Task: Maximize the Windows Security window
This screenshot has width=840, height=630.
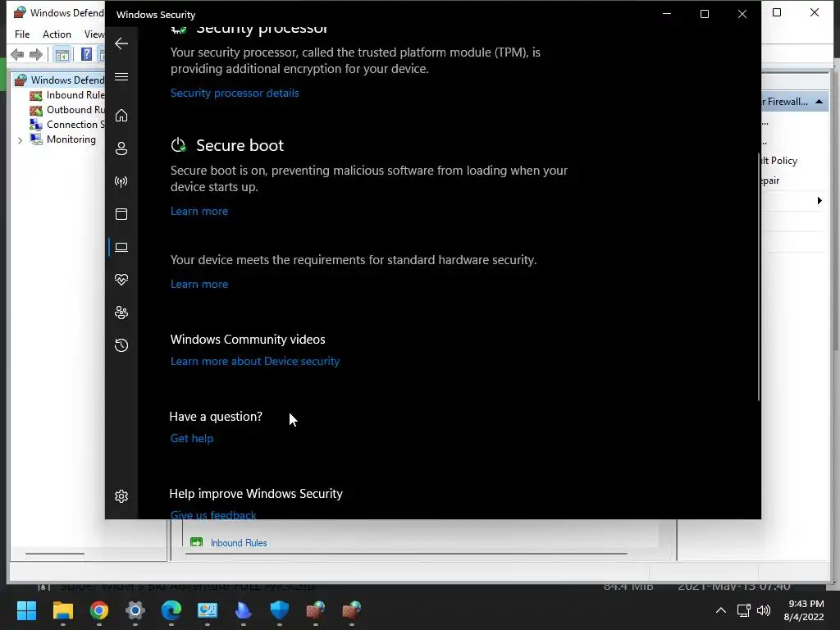Action: (x=705, y=14)
